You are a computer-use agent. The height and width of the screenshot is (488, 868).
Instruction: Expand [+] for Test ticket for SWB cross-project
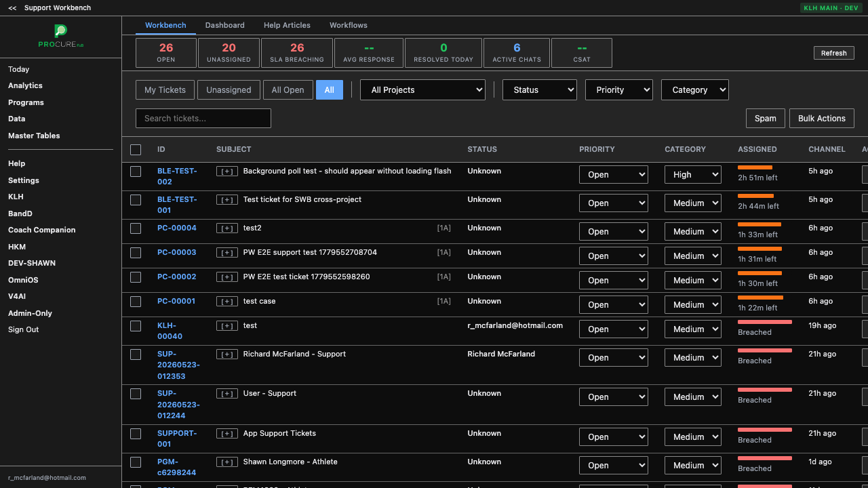coord(226,200)
